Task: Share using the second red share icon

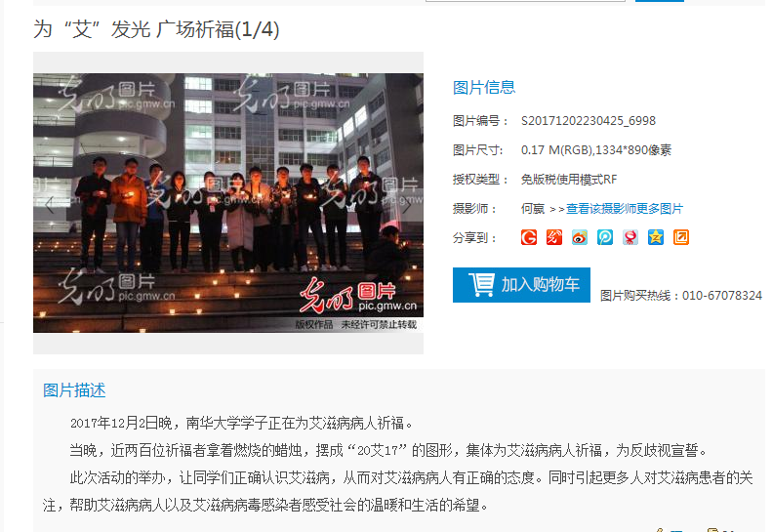Action: [554, 237]
